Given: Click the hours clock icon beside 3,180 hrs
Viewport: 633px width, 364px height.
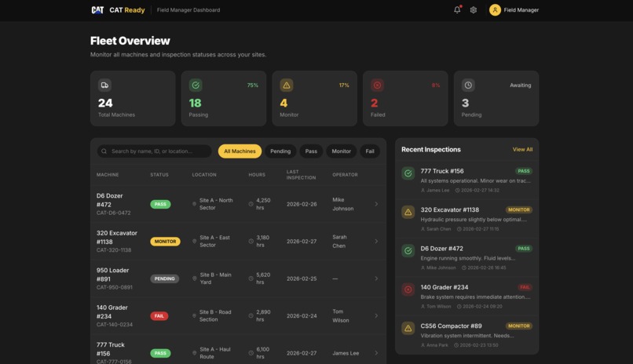Looking at the screenshot, I should [x=251, y=241].
